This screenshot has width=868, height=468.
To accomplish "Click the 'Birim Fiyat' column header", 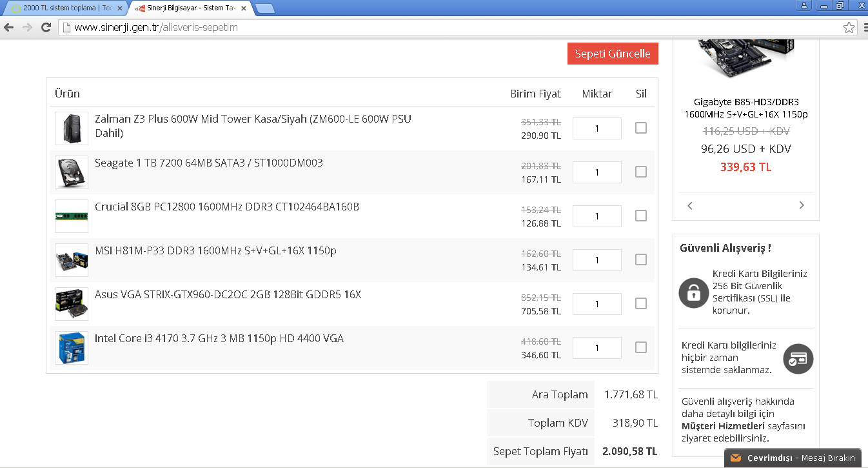I will tap(536, 94).
